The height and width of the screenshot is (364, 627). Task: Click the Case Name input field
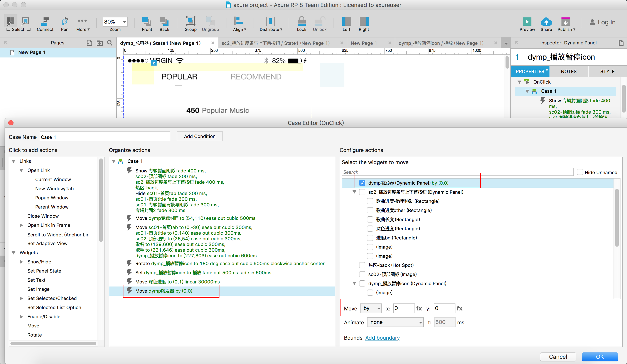105,137
